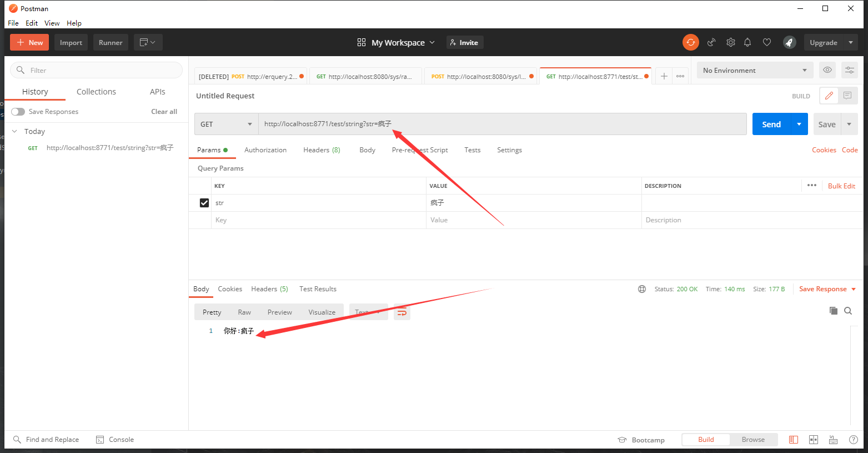Open the Save button dropdown arrow

[849, 124]
